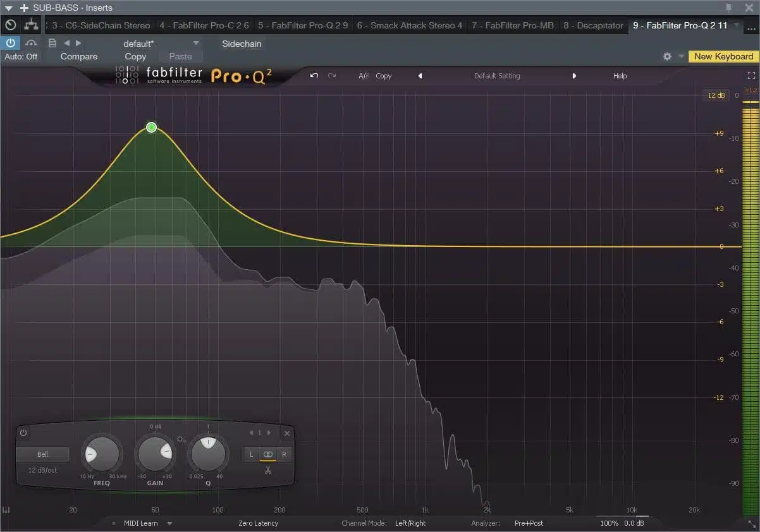Open the Bell filter shape selector
760x532 pixels.
coord(42,454)
